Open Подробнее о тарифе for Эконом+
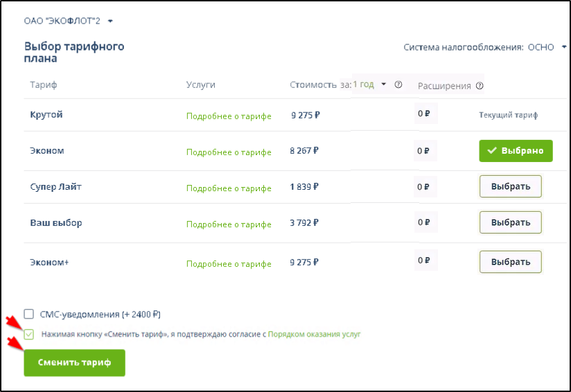 [x=229, y=264]
